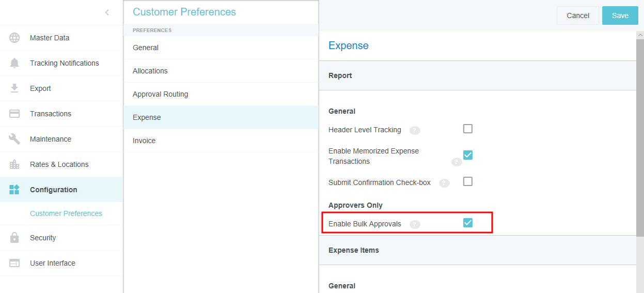
Task: Click the Tracking Notifications bell icon
Action: (x=14, y=63)
